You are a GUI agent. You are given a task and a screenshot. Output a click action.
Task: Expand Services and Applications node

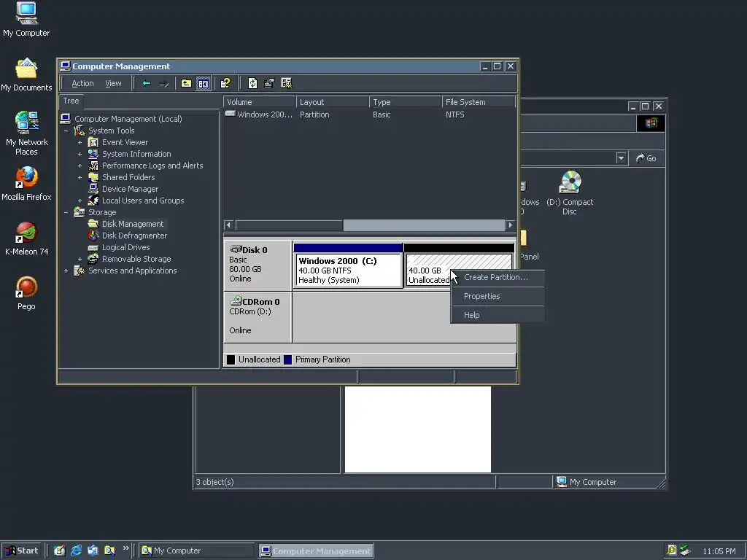(66, 271)
